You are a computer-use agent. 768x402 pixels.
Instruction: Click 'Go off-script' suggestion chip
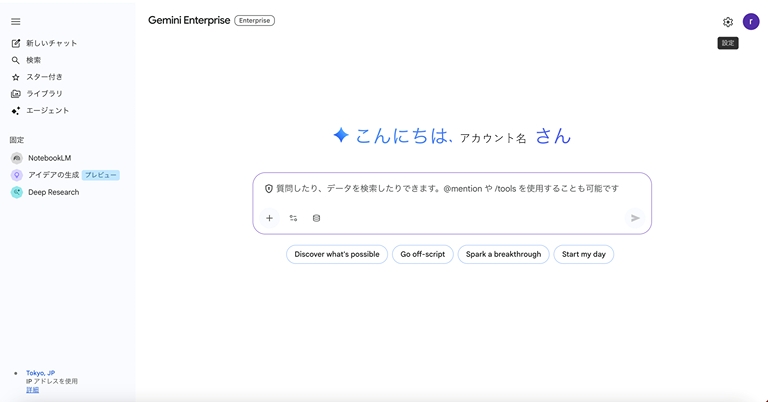[423, 254]
